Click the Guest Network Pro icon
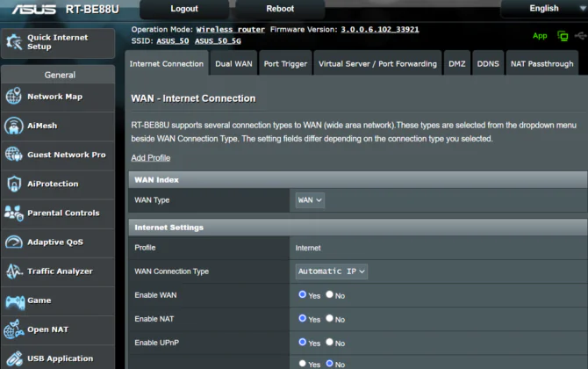This screenshot has height=369, width=588. (14, 155)
